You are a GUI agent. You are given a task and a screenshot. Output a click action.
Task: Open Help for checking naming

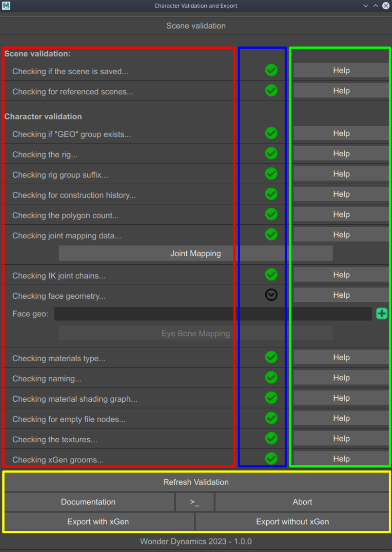click(341, 377)
